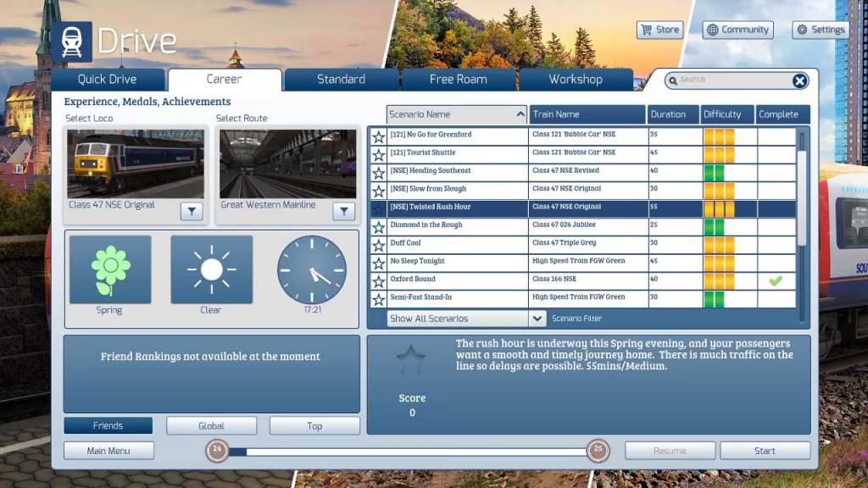
Task: Open the Select Route dropdown
Action: (x=343, y=212)
